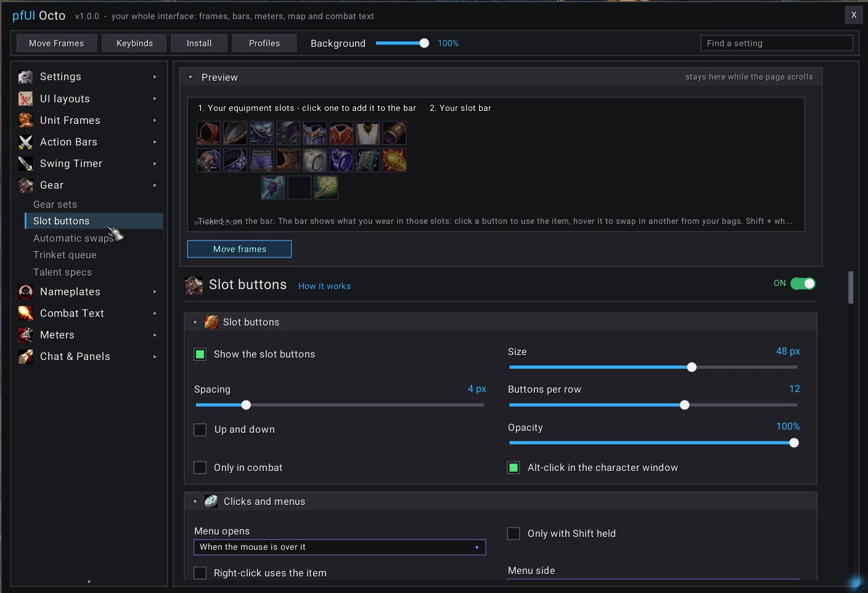Open the Gear sets page
The image size is (868, 593).
coord(55,205)
